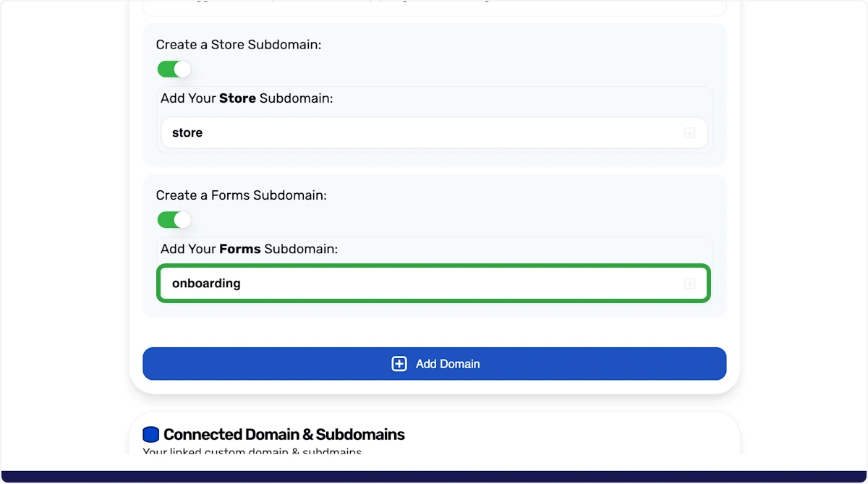Click the Add Domain button
This screenshot has width=868, height=484.
[x=434, y=364]
